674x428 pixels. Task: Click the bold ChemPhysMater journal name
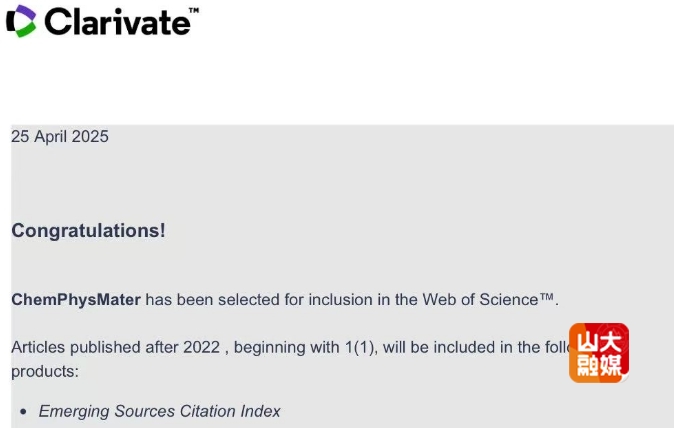click(76, 299)
